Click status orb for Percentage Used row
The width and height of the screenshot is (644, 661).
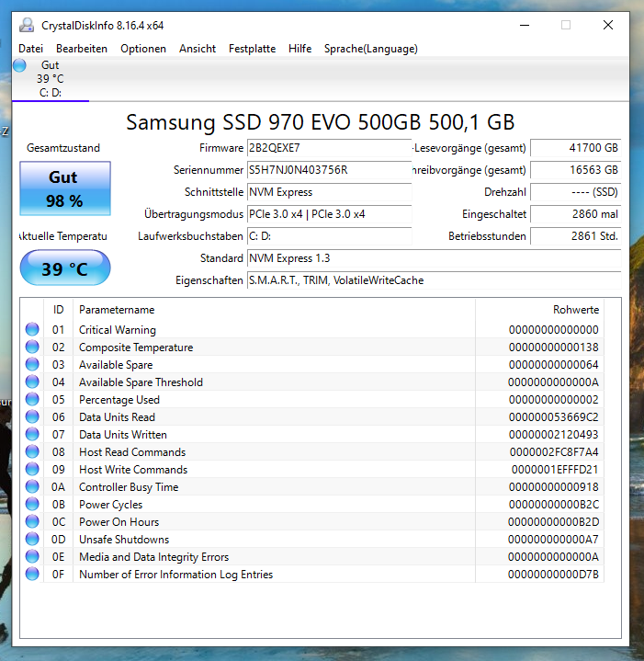(32, 399)
